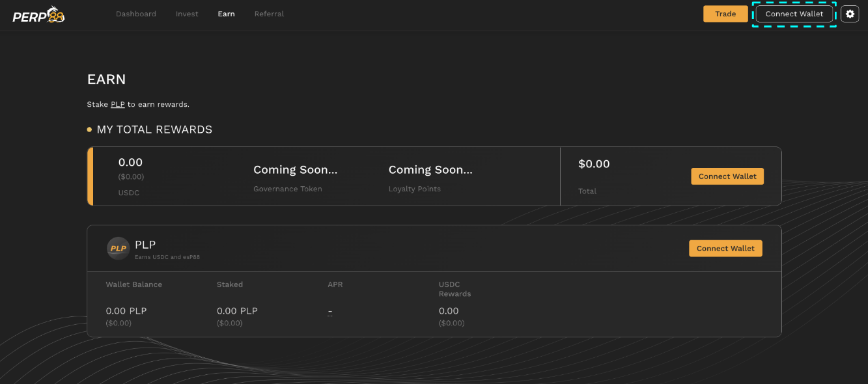Screen dimensions: 868x384
Task: Click the $0.00 total rewards value
Action: [x=594, y=164]
